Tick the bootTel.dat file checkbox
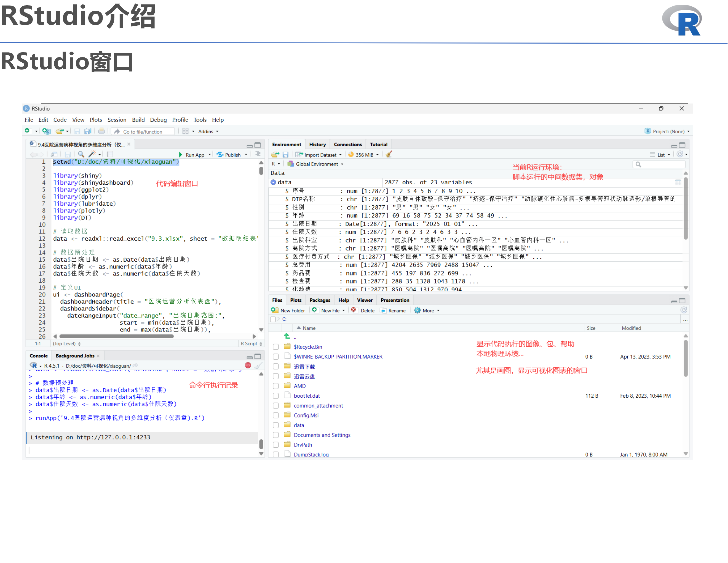 [x=276, y=395]
